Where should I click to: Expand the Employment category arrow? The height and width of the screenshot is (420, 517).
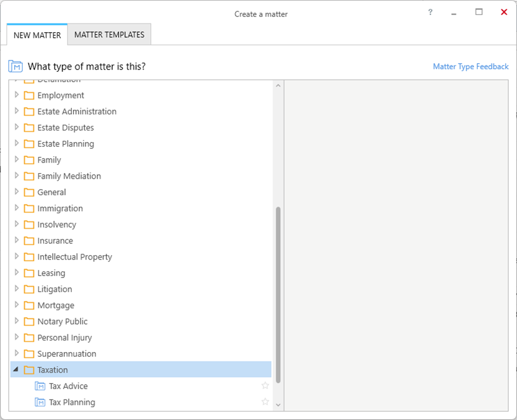16,95
